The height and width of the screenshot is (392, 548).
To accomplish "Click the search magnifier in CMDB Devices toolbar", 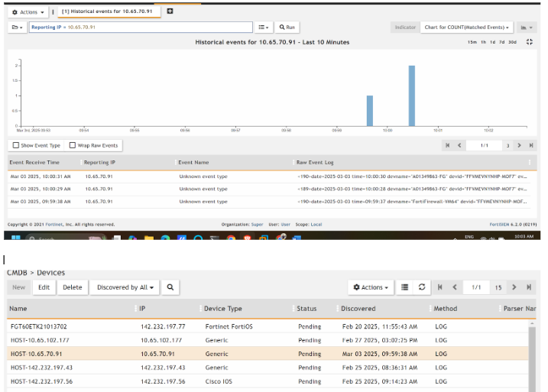I will tap(171, 287).
